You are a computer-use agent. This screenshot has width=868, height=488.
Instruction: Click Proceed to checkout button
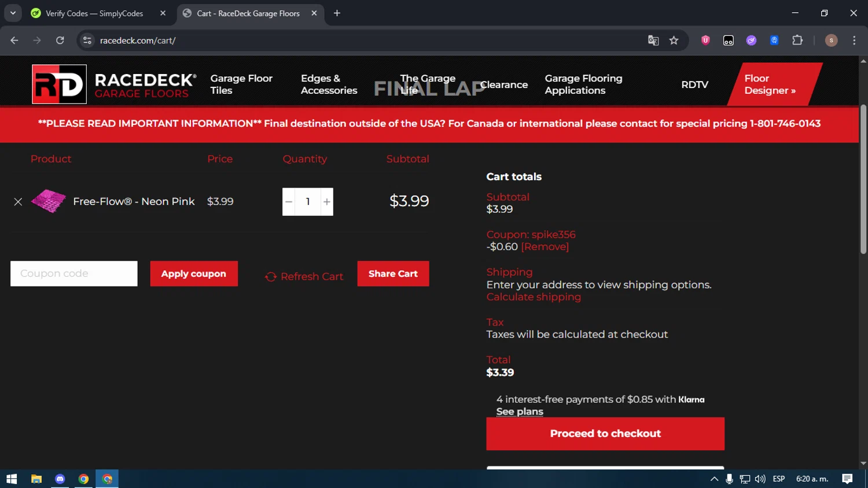tap(605, 434)
